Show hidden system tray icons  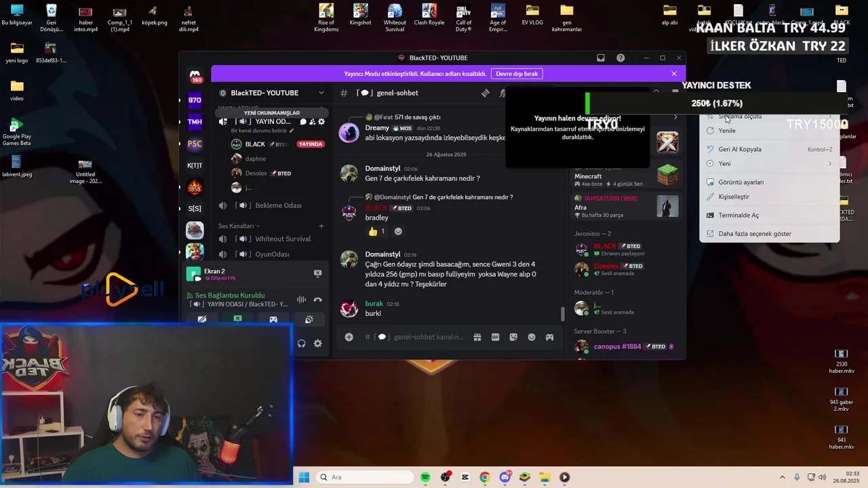(782, 477)
